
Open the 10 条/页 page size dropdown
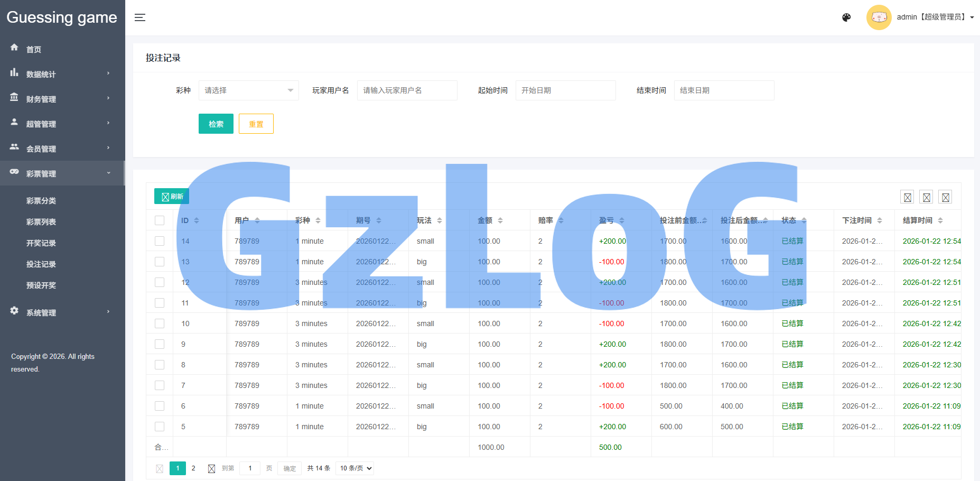click(354, 468)
